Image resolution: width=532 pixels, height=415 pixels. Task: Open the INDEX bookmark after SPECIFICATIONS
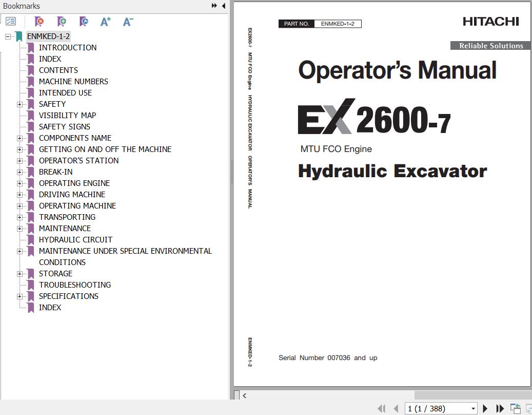click(50, 308)
